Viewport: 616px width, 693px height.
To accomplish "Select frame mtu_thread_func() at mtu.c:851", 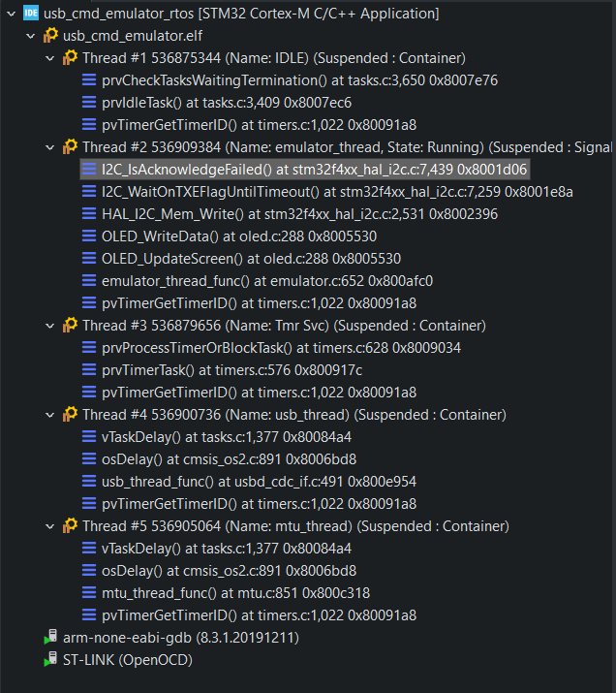I will (x=235, y=593).
